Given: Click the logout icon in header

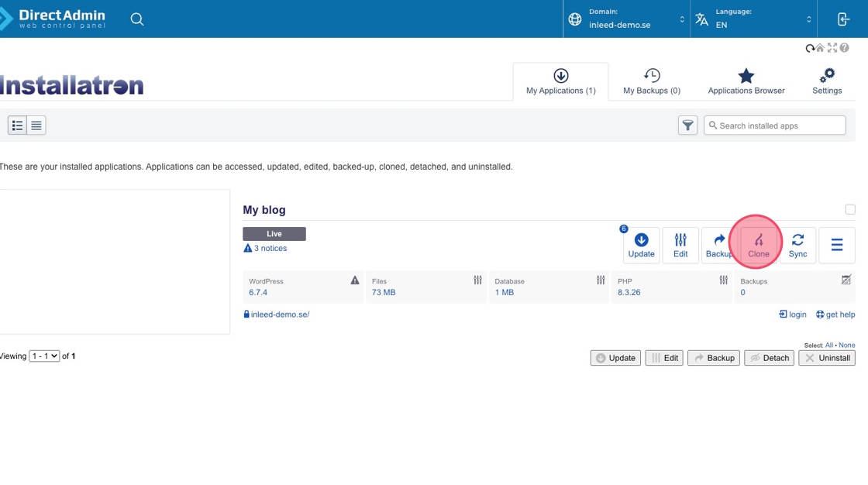Looking at the screenshot, I should pyautogui.click(x=844, y=19).
